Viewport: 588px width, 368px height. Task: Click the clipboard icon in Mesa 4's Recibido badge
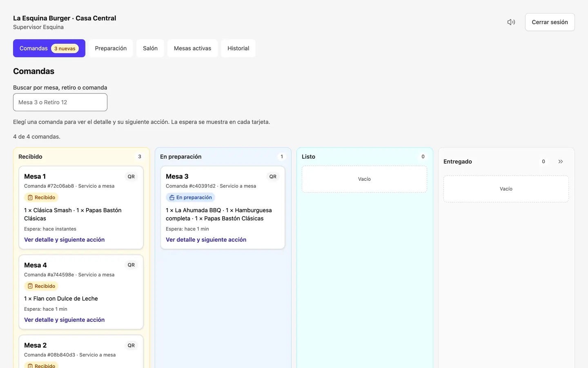pos(30,286)
